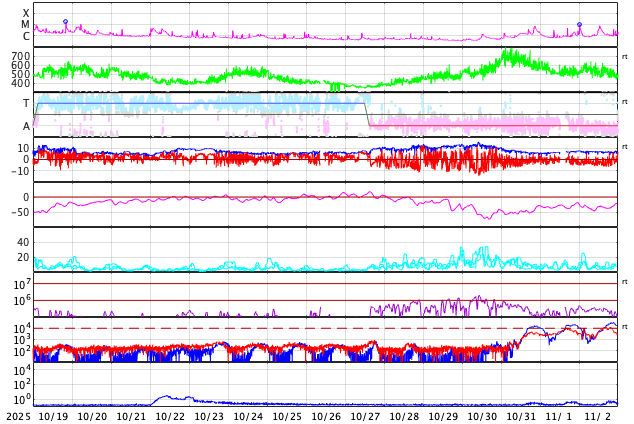Click the A sector label
Image resolution: width=634 pixels, height=424 pixels.
pos(26,126)
